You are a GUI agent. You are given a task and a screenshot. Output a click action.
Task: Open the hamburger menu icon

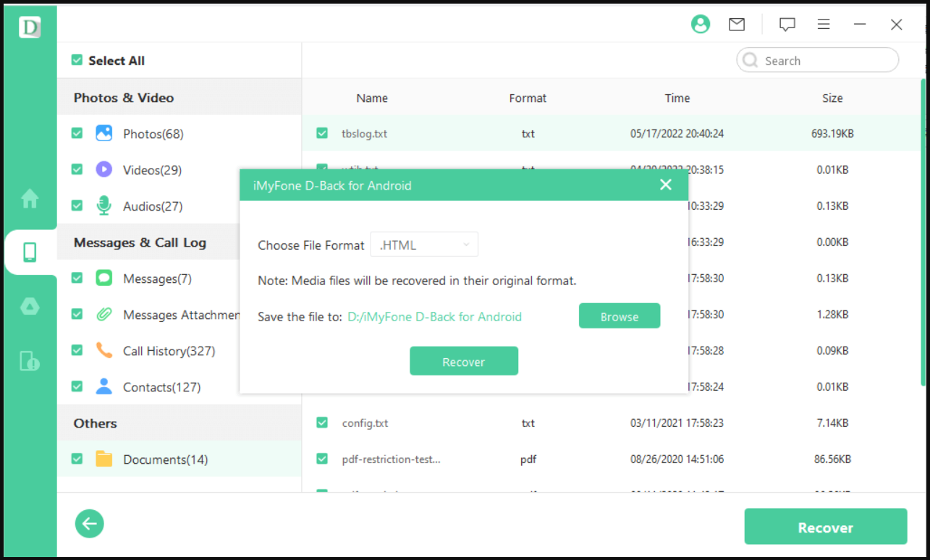tap(824, 25)
